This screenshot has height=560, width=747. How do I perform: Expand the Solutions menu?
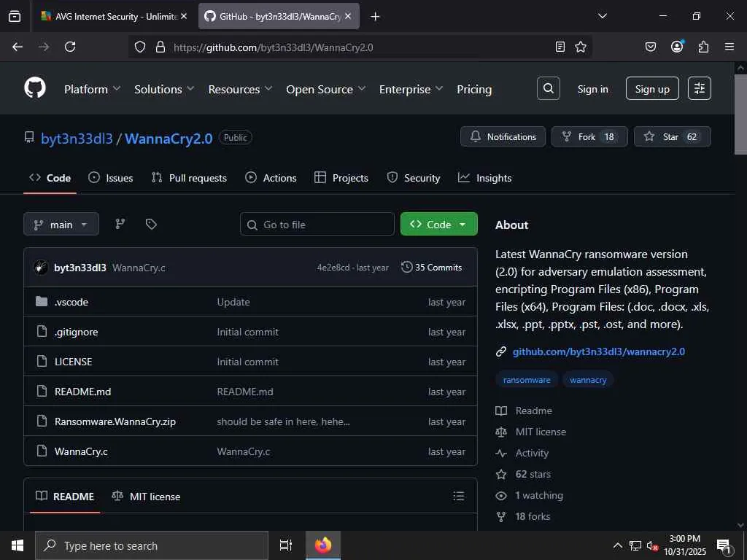[x=164, y=89]
